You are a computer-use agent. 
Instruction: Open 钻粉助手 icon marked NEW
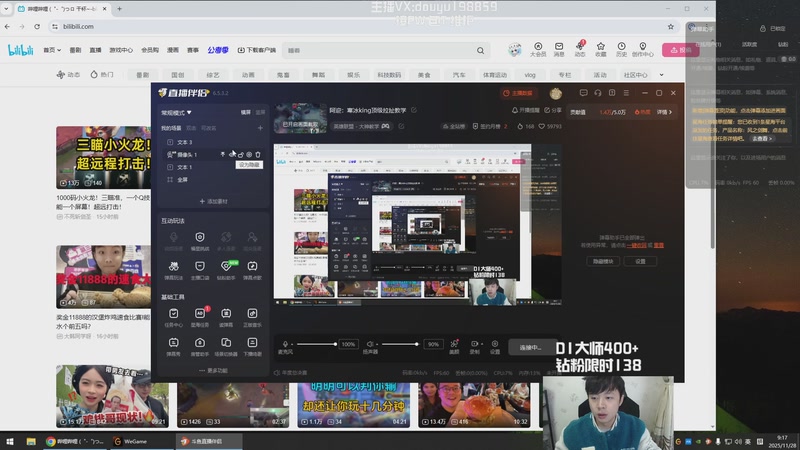point(226,270)
